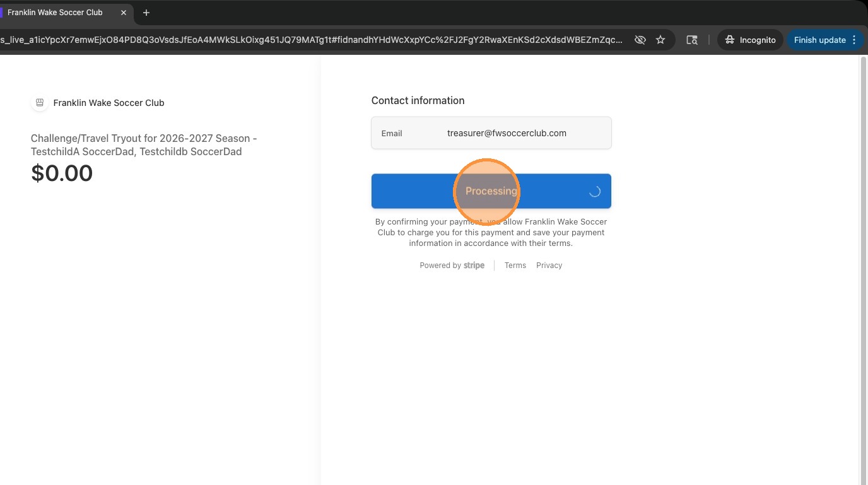Click the page's vertical scrollbar

pos(864,270)
